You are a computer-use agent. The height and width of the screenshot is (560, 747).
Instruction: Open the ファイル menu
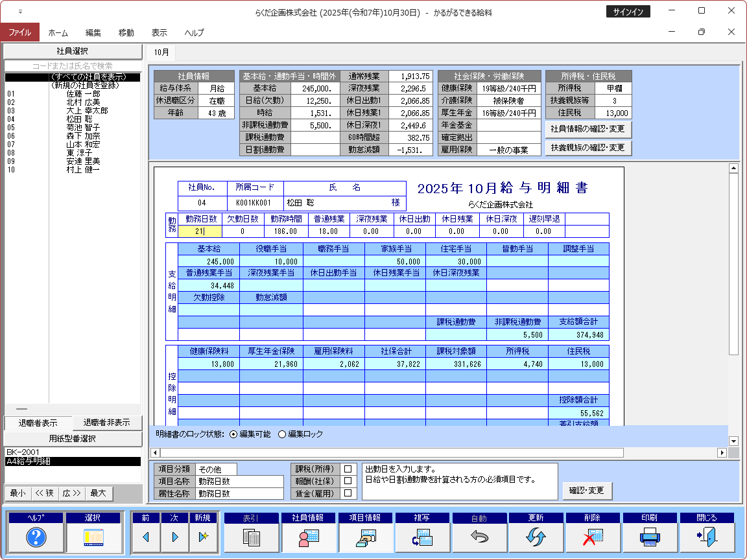[x=19, y=32]
